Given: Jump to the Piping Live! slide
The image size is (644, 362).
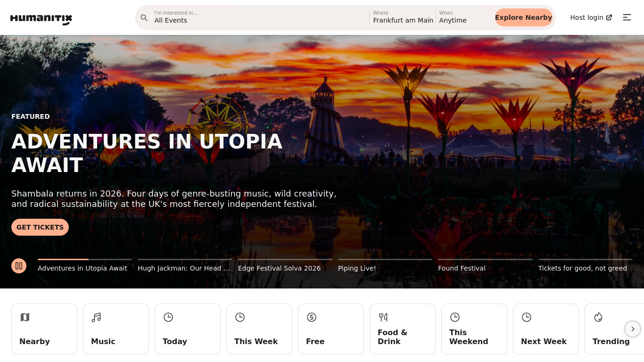Looking at the screenshot, I should coord(385,266).
